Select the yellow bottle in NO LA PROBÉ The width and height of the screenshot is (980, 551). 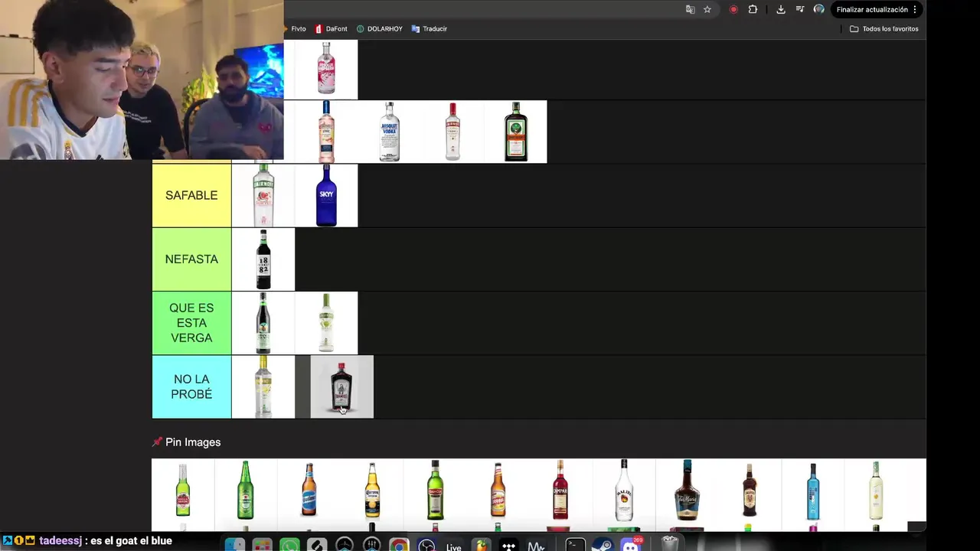click(x=263, y=386)
